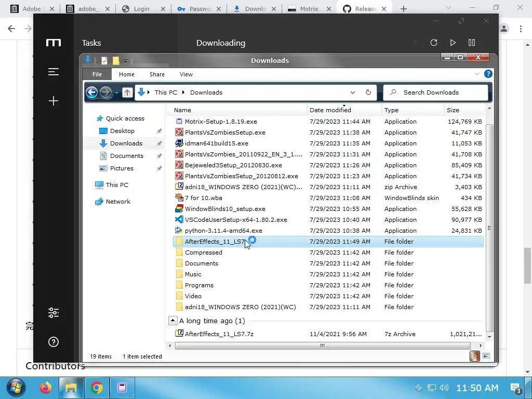Image resolution: width=532 pixels, height=399 pixels.
Task: Open the File menu tab
Action: point(97,74)
